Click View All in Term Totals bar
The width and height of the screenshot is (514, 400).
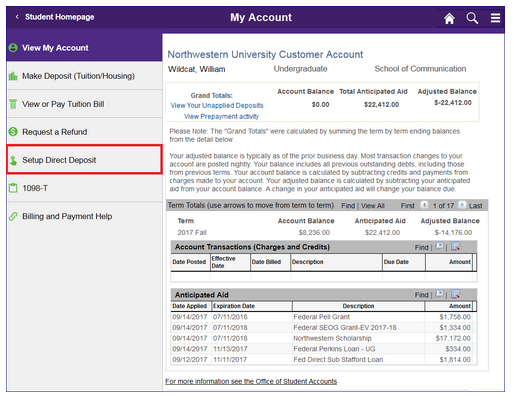pos(373,206)
